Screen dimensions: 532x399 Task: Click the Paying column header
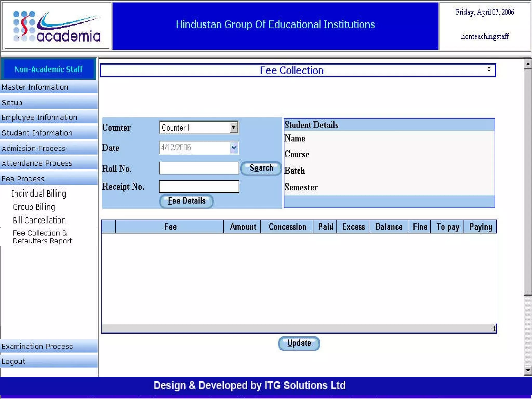(480, 227)
